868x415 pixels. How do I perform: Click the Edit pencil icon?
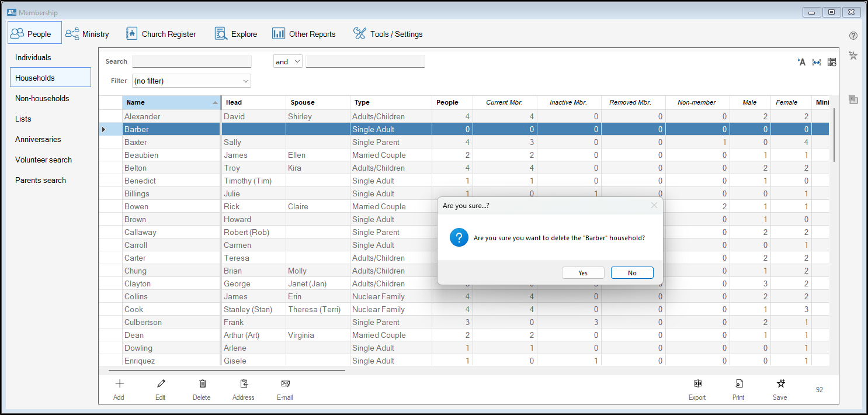click(161, 384)
